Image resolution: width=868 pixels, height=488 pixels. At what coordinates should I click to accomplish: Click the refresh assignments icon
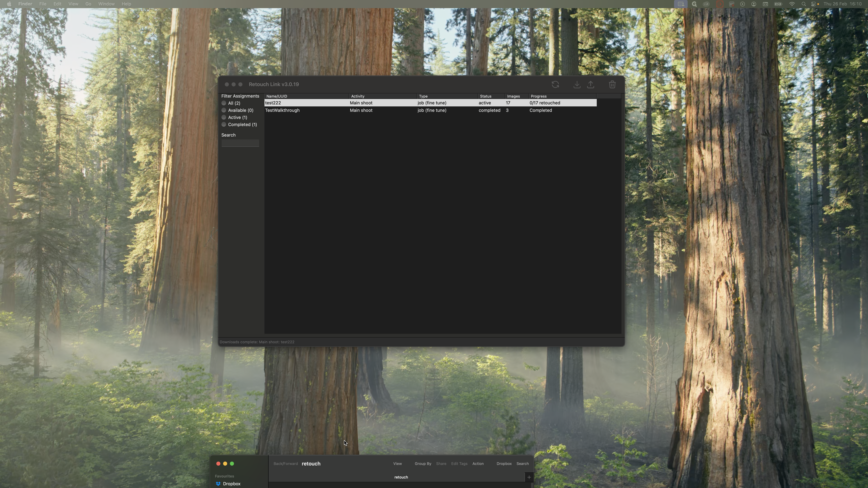coord(555,85)
